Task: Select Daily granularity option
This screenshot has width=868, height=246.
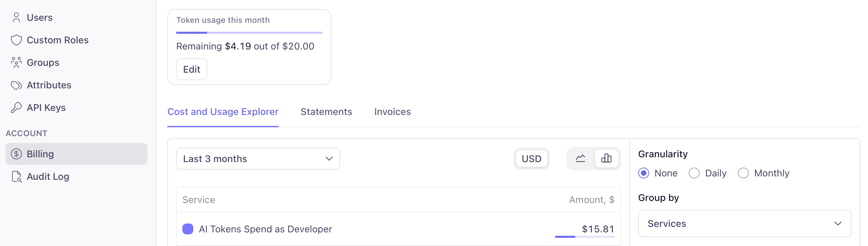Action: pyautogui.click(x=694, y=173)
